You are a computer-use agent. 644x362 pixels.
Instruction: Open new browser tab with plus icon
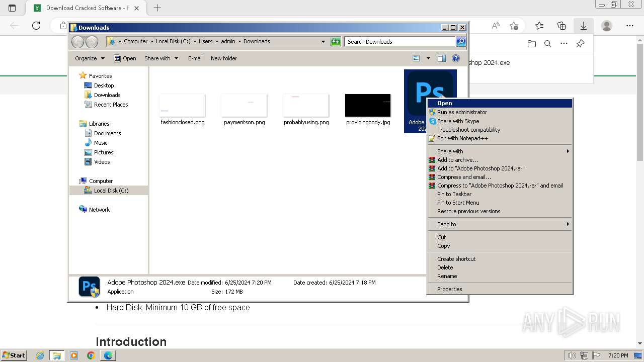click(x=157, y=8)
